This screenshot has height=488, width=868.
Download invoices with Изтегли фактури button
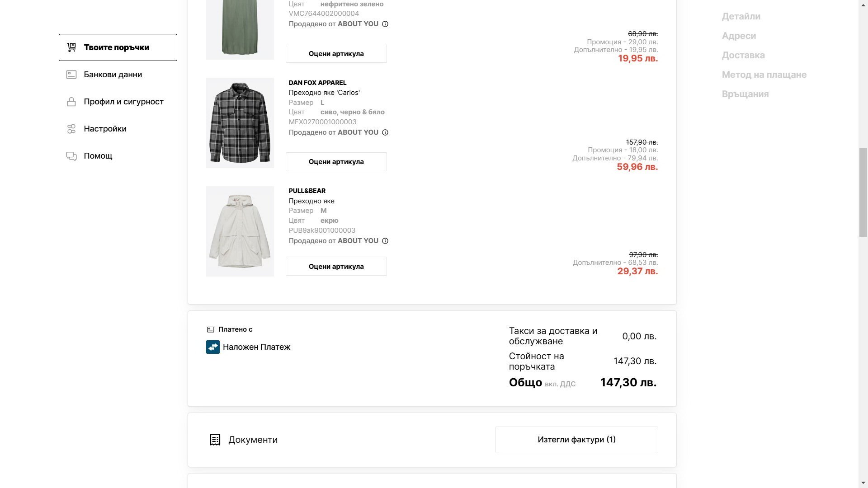[576, 440]
